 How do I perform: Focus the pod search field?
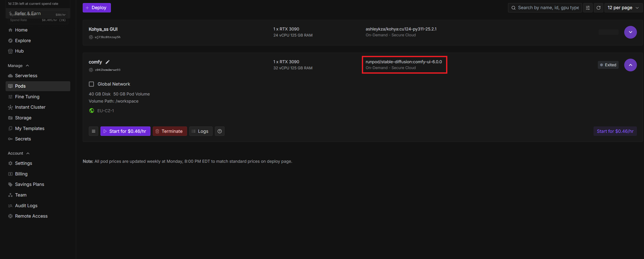(x=545, y=8)
